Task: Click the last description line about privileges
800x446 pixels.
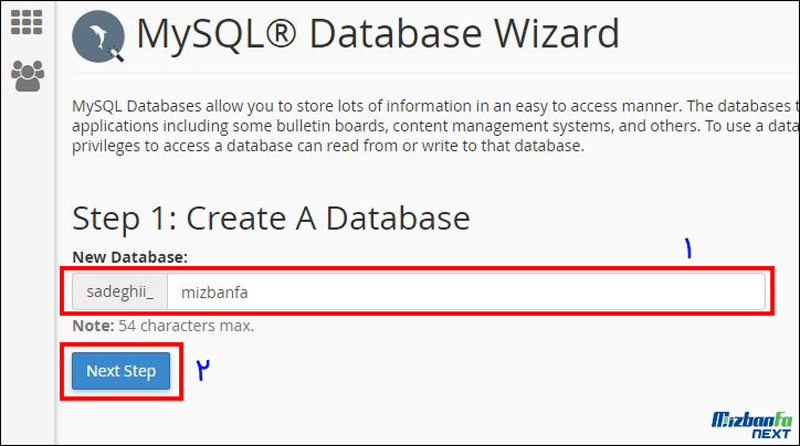Action: coord(328,146)
